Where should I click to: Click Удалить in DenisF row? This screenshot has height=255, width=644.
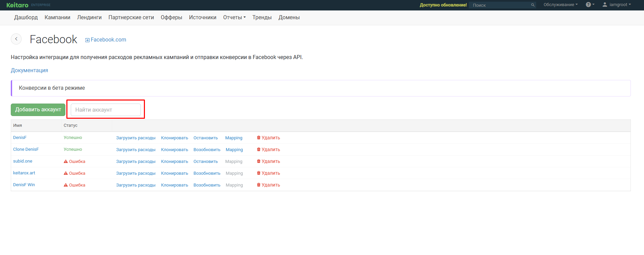[x=268, y=138]
